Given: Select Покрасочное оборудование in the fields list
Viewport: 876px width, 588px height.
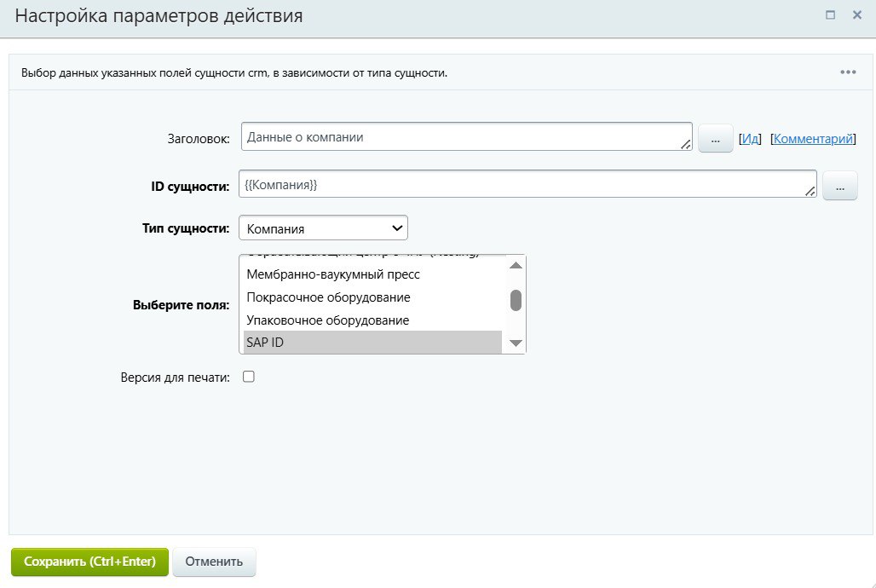Looking at the screenshot, I should coord(372,297).
